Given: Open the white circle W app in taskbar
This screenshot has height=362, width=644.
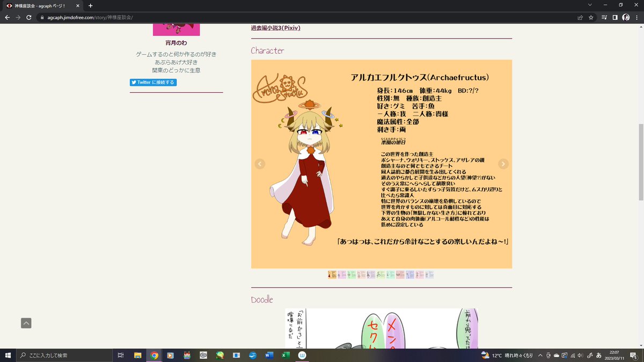Looking at the screenshot, I should tap(302, 355).
